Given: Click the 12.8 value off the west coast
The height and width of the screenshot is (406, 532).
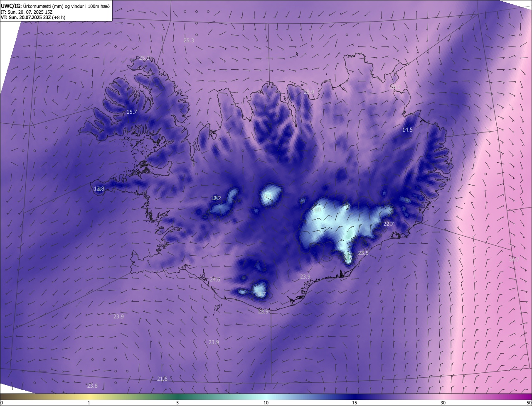Looking at the screenshot, I should point(99,188).
